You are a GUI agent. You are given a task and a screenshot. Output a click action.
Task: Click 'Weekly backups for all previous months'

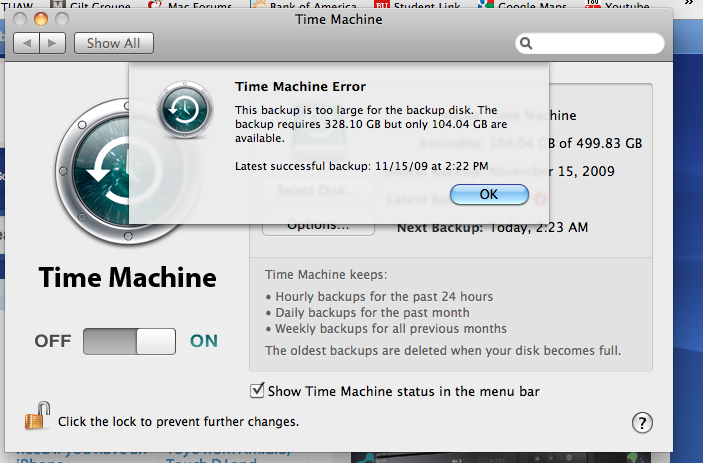(391, 329)
